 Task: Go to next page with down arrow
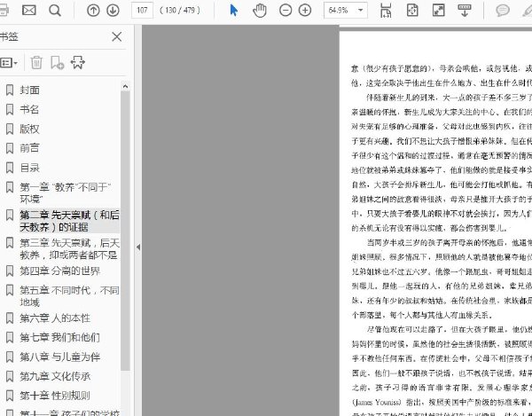pos(113,10)
